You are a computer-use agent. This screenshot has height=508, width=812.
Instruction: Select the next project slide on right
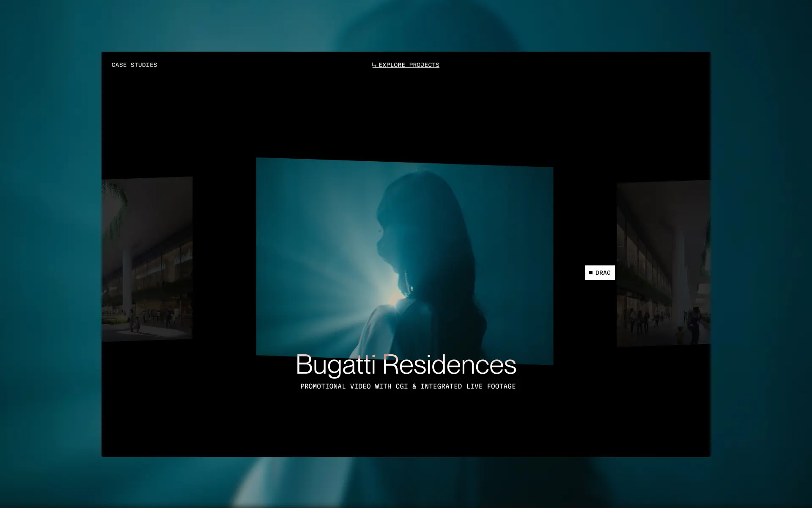click(663, 263)
